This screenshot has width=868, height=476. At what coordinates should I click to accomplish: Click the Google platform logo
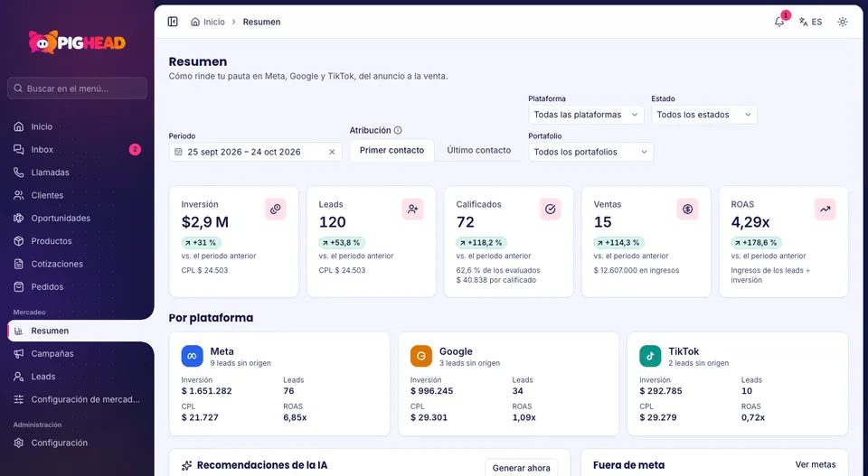pyautogui.click(x=421, y=356)
